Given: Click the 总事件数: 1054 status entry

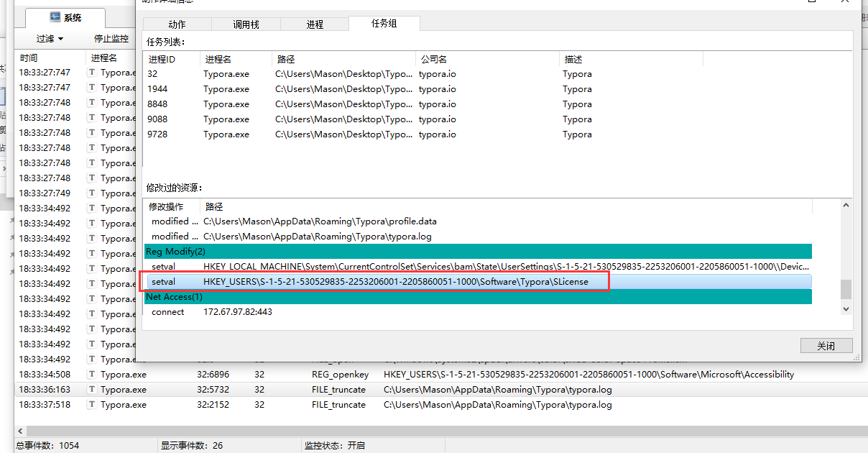Looking at the screenshot, I should (x=47, y=445).
